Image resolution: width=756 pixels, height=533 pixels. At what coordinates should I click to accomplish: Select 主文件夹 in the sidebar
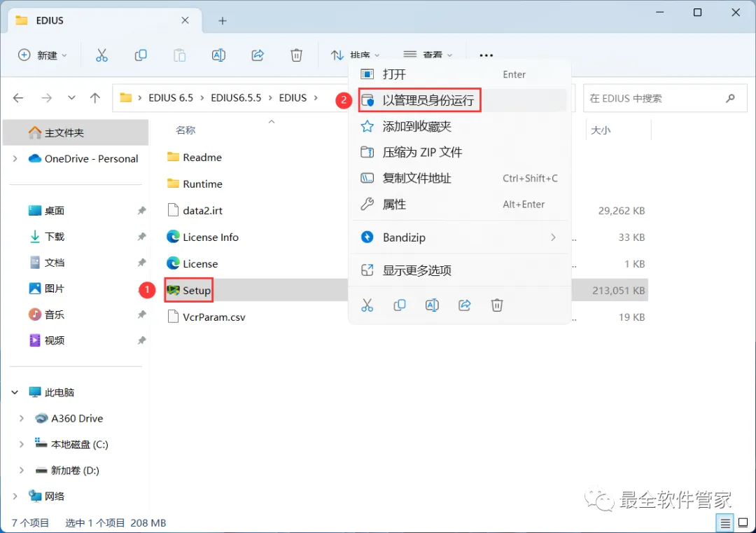coord(76,132)
